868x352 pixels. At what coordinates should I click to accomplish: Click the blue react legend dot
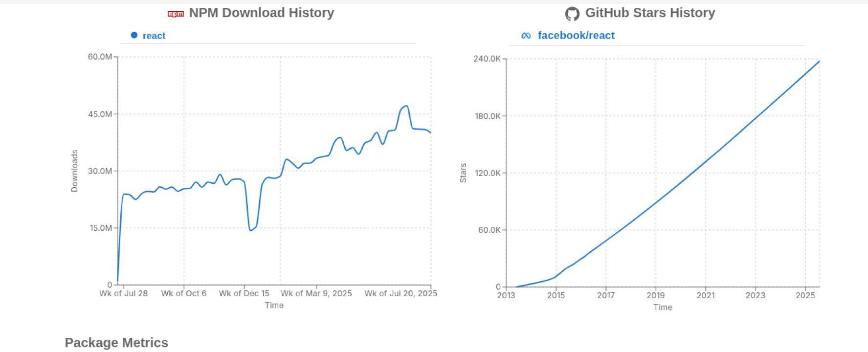[x=134, y=35]
